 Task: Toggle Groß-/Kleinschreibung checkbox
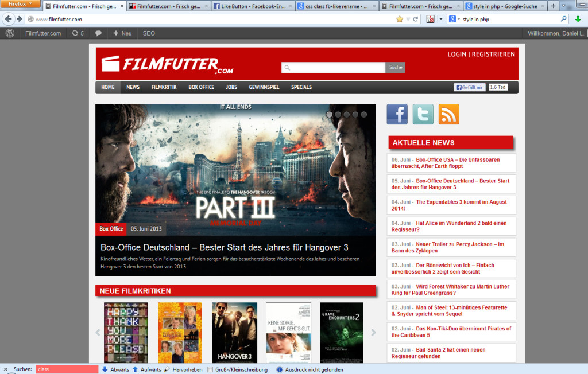(x=210, y=369)
